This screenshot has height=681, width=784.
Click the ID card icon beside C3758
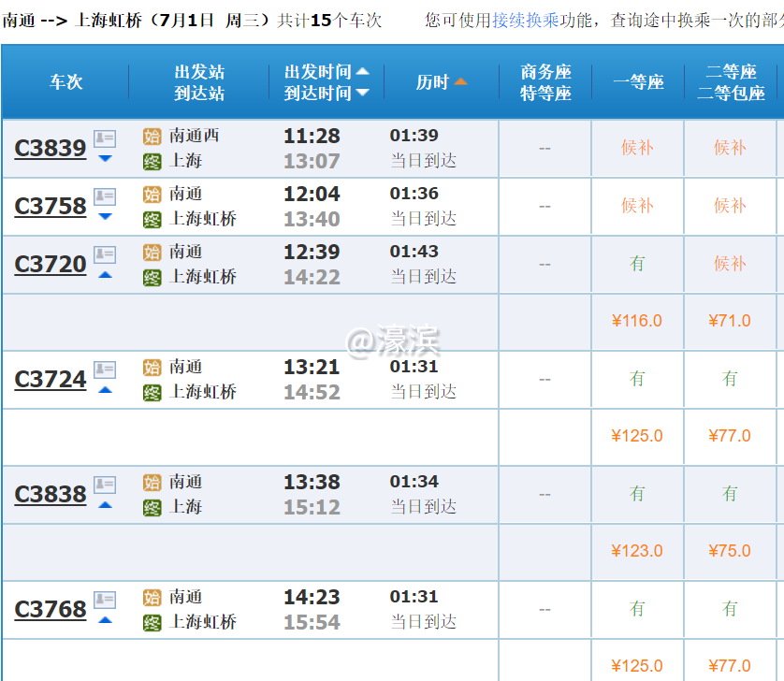(x=105, y=195)
